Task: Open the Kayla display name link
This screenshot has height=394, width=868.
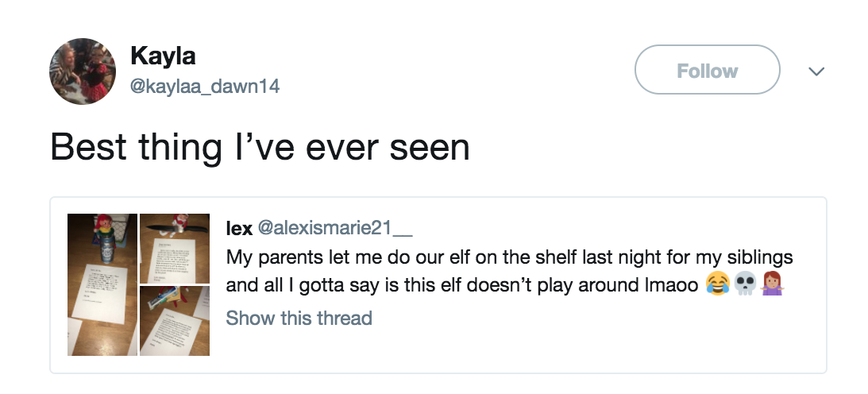Action: pyautogui.click(x=163, y=56)
